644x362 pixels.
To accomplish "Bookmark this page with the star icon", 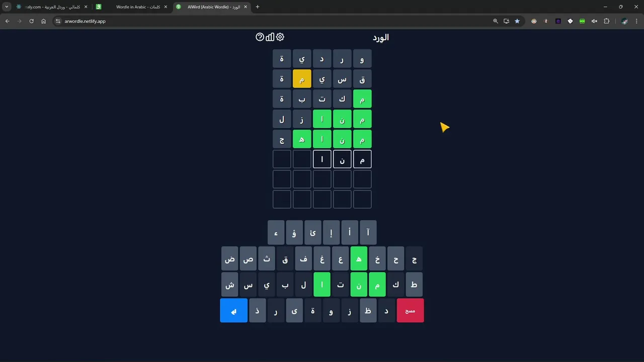I will pos(517,21).
